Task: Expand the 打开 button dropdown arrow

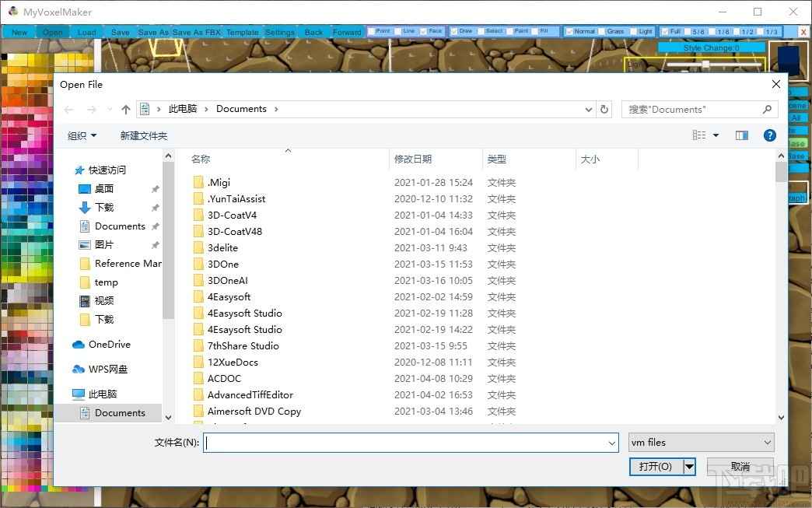Action: pyautogui.click(x=688, y=466)
